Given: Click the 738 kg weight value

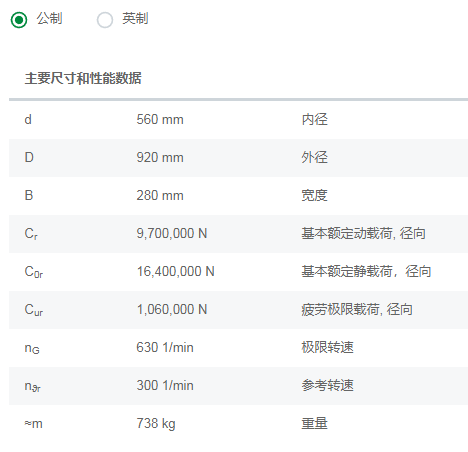Looking at the screenshot, I should [x=156, y=424].
